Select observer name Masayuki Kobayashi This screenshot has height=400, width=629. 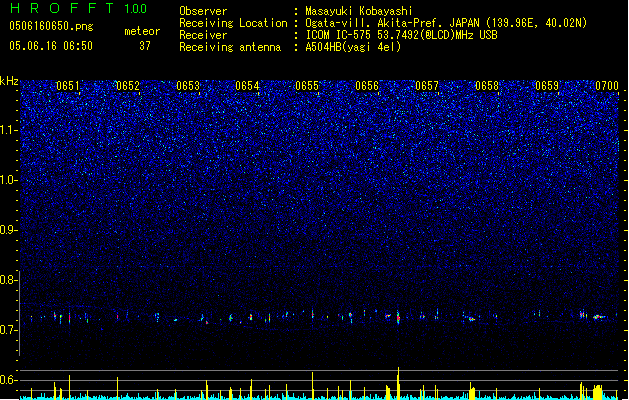click(x=359, y=11)
